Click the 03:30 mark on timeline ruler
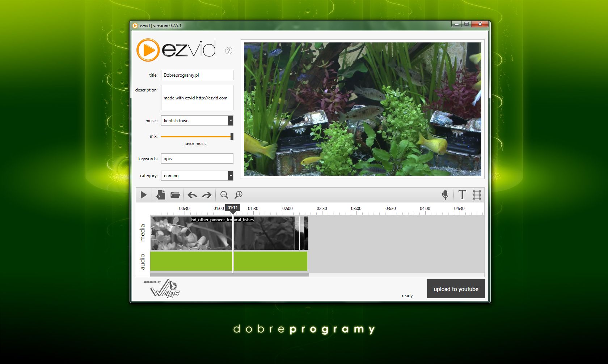The width and height of the screenshot is (608, 364). (390, 209)
